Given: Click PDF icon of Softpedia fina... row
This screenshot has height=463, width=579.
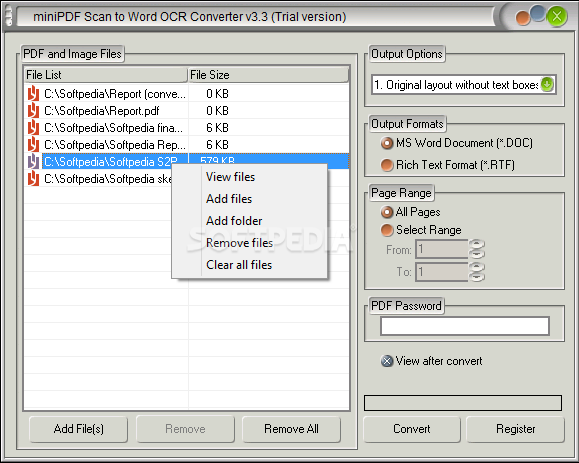Looking at the screenshot, I should coord(33,127).
